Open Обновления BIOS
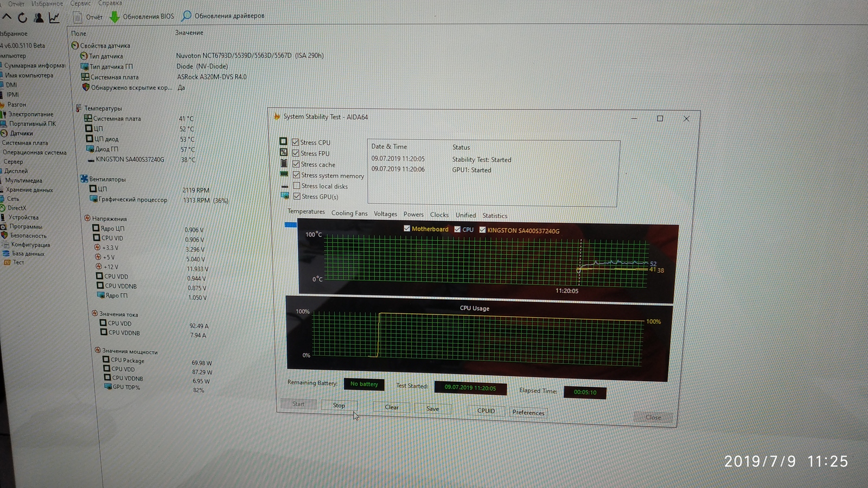The height and width of the screenshot is (488, 868). pyautogui.click(x=142, y=16)
